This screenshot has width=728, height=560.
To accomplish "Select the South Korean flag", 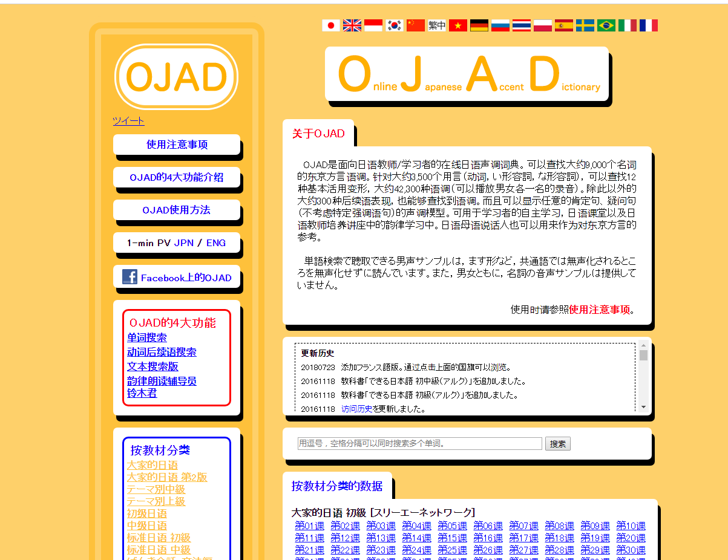I will (395, 25).
